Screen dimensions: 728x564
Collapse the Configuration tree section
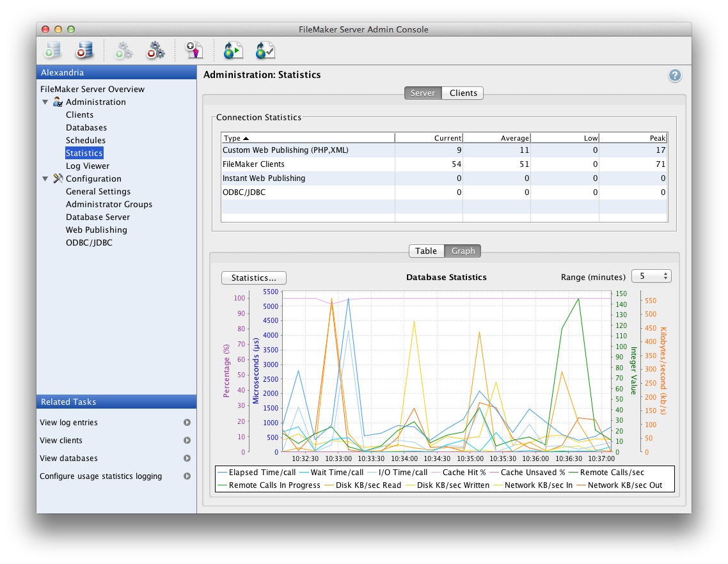point(45,178)
